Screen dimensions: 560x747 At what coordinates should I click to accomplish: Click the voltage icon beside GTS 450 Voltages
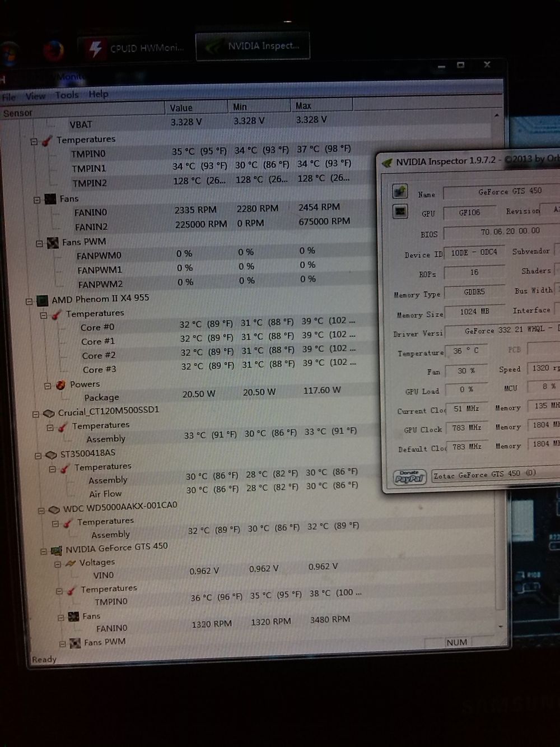point(71,564)
